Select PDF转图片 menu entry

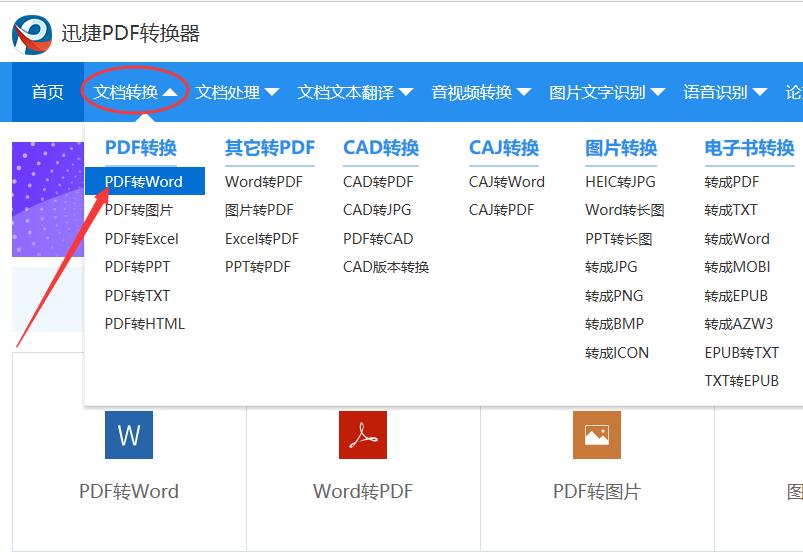click(139, 210)
